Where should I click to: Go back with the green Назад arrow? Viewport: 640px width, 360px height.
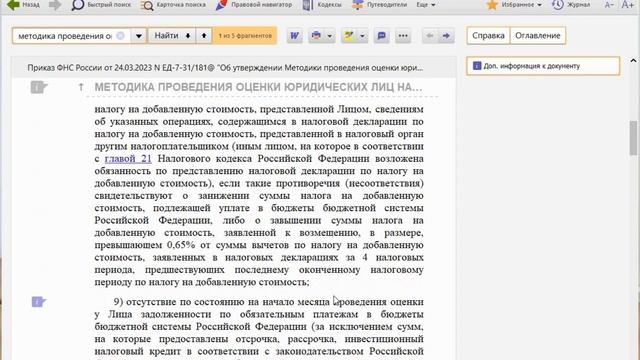tap(24, 5)
